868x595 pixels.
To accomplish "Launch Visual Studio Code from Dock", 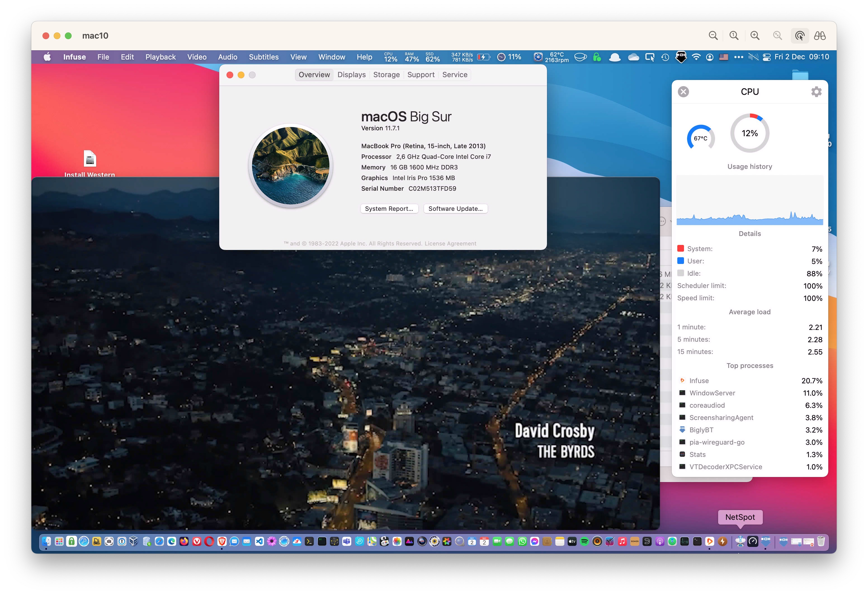I will point(259,541).
